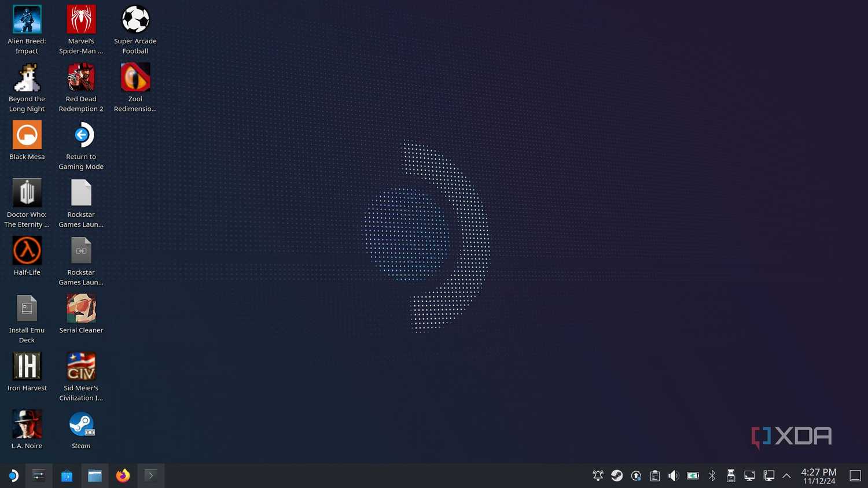This screenshot has height=488, width=868.
Task: Open the volume control speaker icon
Action: pos(674,475)
